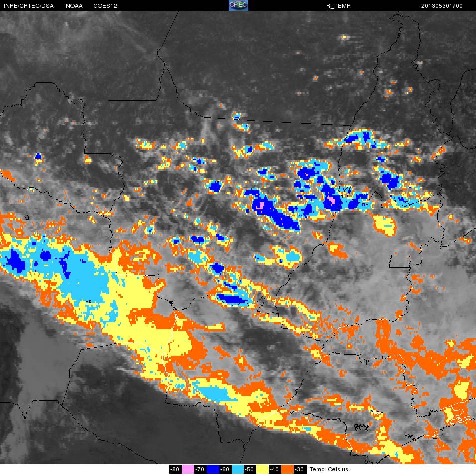Screen dimensions: 476x474
Task: Click the -70 legend value
Action: click(200, 469)
